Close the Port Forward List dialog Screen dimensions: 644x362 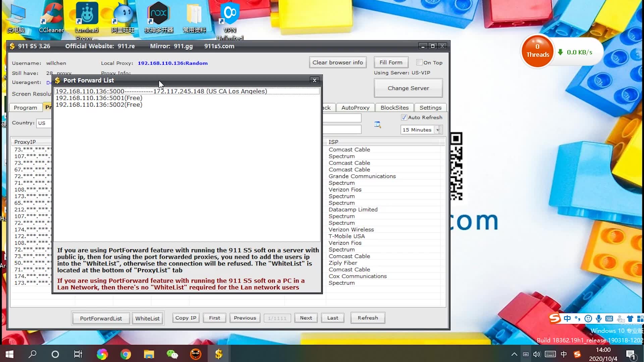[314, 80]
